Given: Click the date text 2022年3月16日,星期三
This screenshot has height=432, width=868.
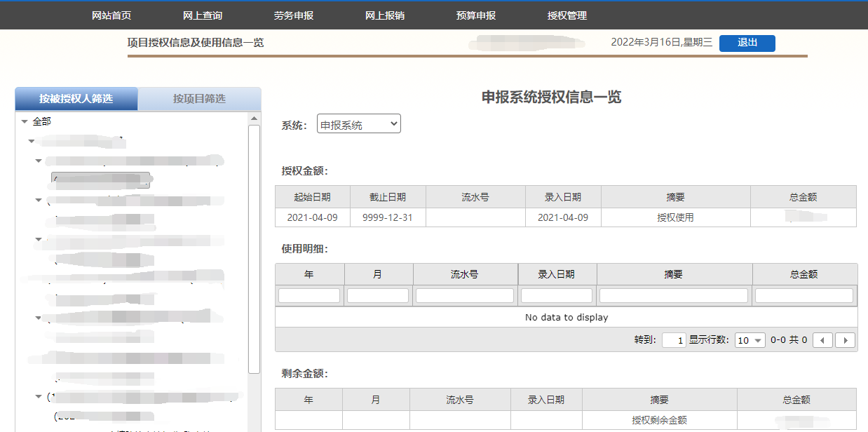Looking at the screenshot, I should (x=662, y=42).
